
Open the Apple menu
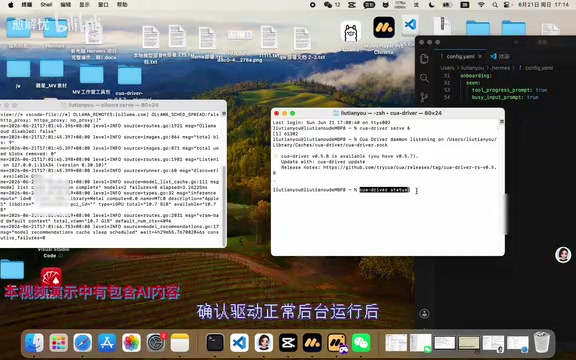coord(10,4)
